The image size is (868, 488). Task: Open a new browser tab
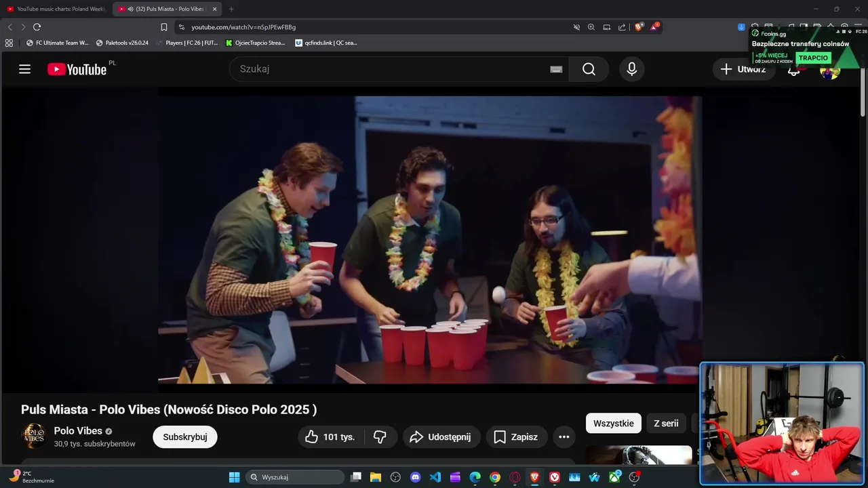[x=231, y=9]
